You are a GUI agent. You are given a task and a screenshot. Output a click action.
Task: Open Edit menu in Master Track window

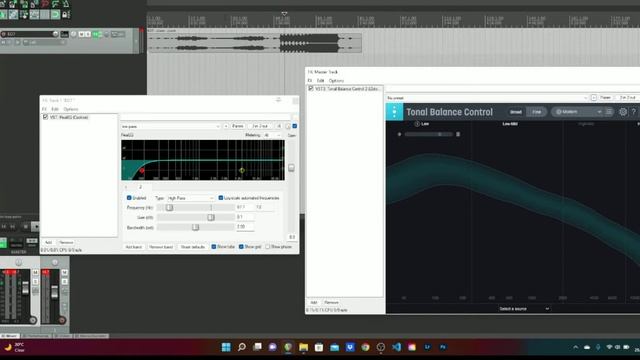[320, 81]
